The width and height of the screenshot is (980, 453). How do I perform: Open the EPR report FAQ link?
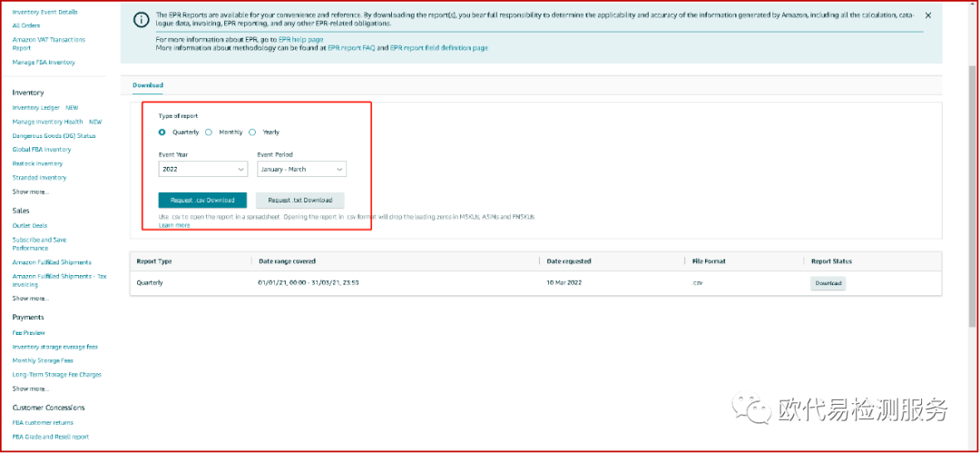tap(351, 47)
